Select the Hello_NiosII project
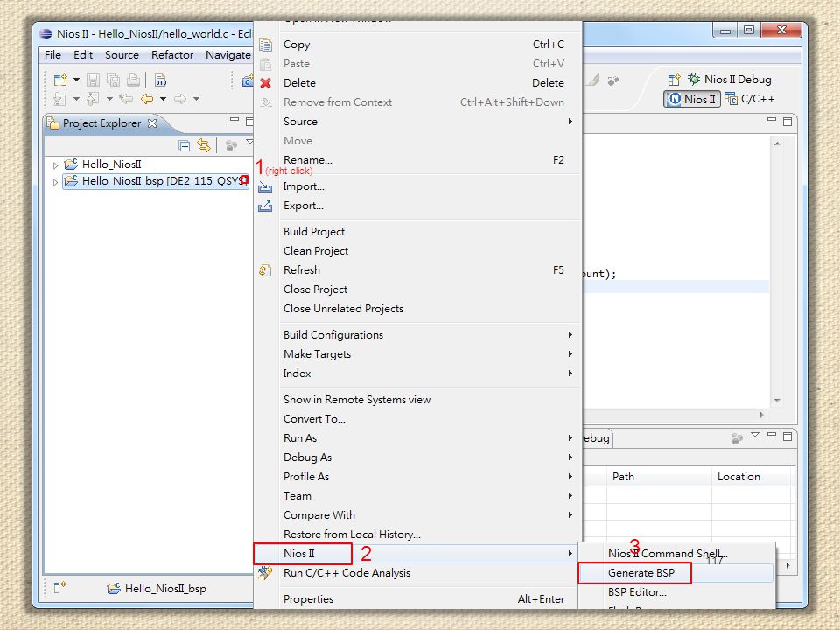Screen dimensions: 840x630 pyautogui.click(x=111, y=164)
